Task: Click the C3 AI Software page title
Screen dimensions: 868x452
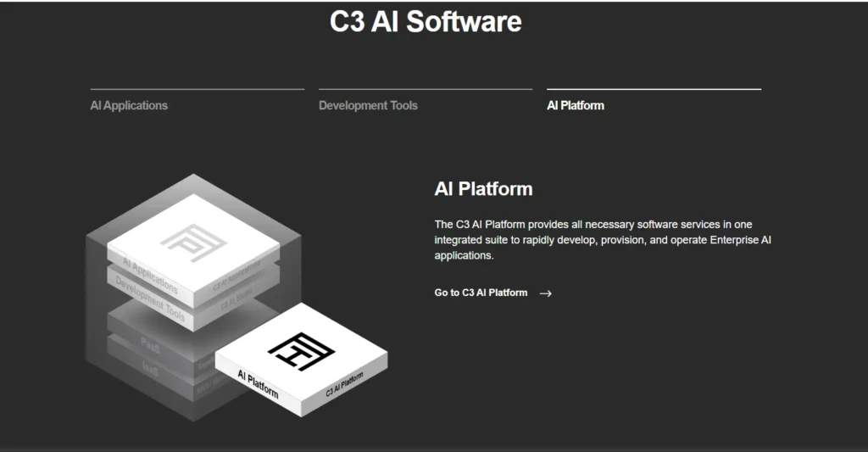Action: point(426,21)
